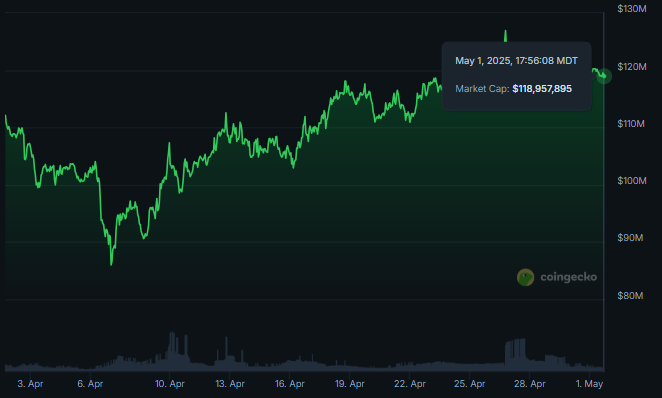The image size is (662, 398).
Task: Select the 25. Apr date label
Action: coord(469,384)
